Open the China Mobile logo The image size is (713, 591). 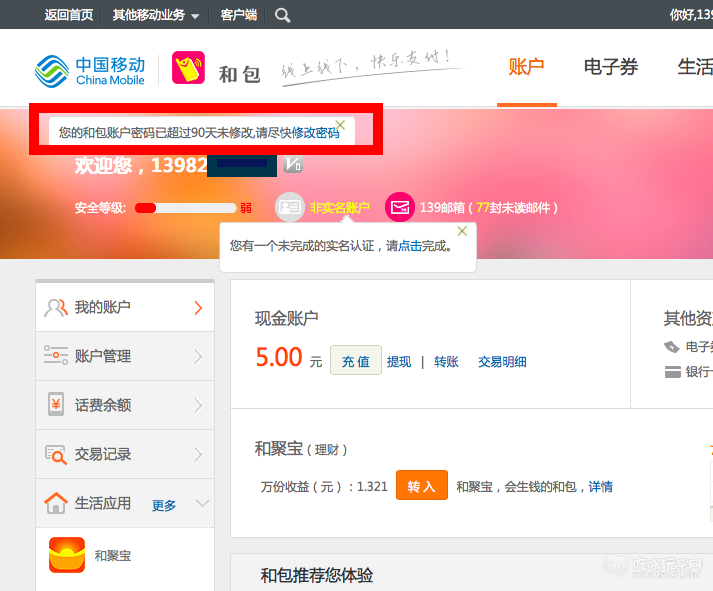tap(90, 71)
